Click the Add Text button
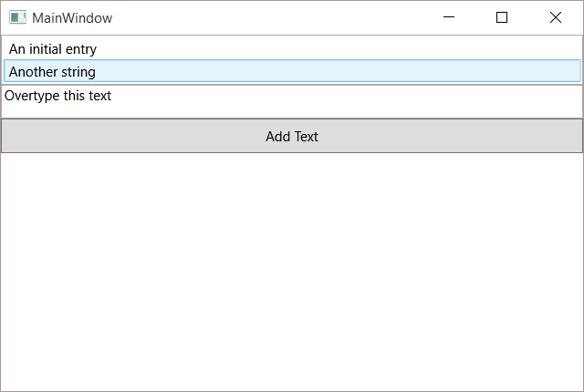This screenshot has width=584, height=392. pos(292,136)
